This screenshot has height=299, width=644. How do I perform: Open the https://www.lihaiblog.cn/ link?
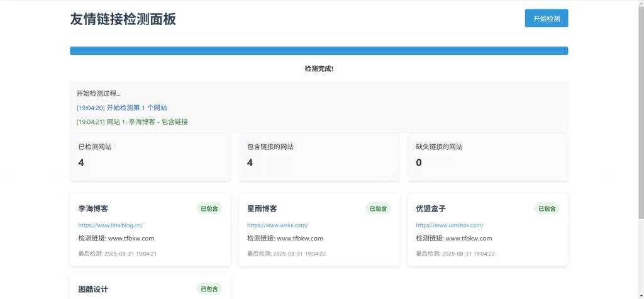110,225
